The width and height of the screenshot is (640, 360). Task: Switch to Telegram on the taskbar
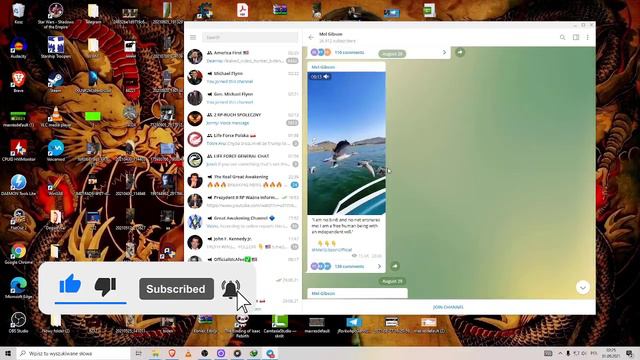pyautogui.click(x=270, y=353)
